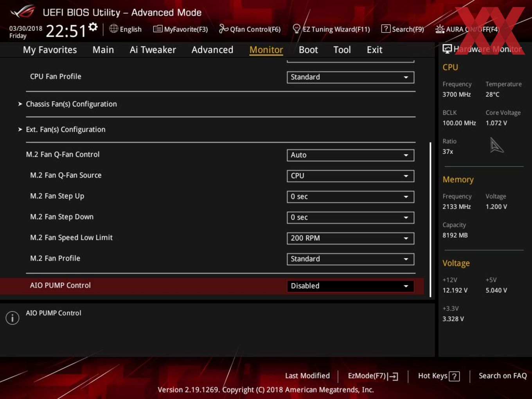Click the Version 2.19.1269 copyright text
532x399 pixels.
[266, 390]
